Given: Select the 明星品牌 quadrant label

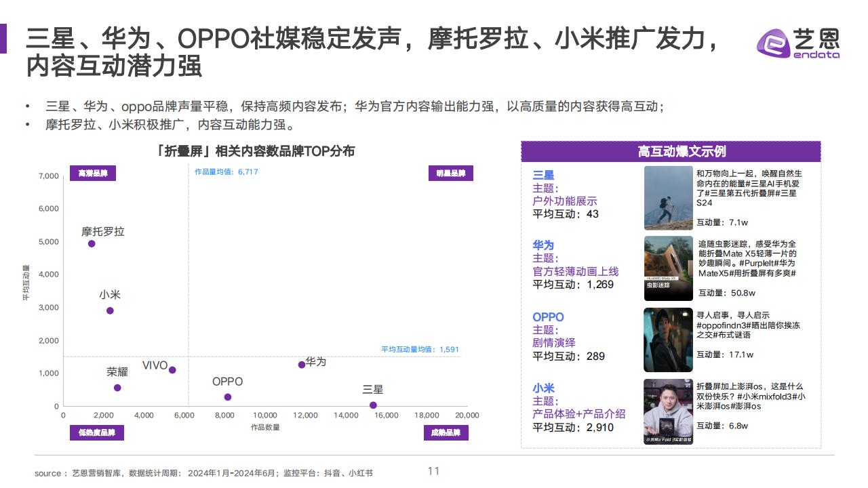Looking at the screenshot, I should pyautogui.click(x=450, y=174).
